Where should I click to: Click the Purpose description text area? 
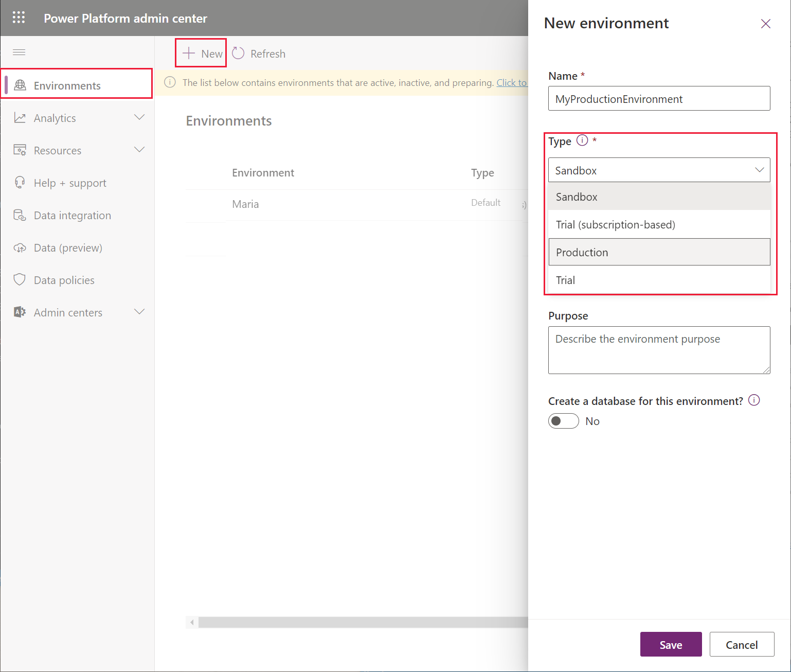click(659, 350)
